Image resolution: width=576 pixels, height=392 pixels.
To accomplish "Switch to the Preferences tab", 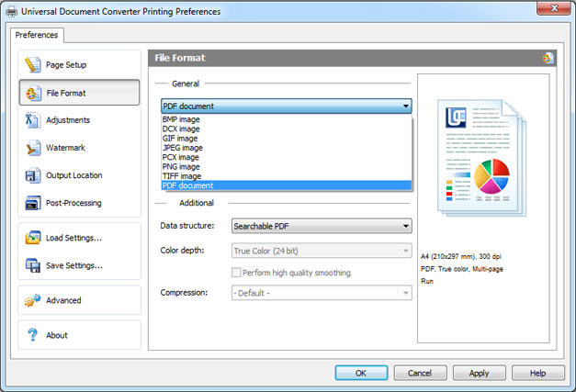I will pos(36,36).
